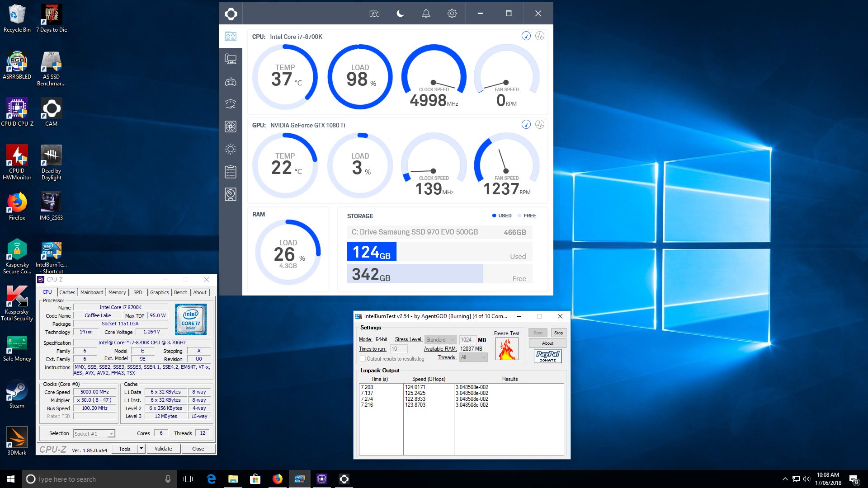The height and width of the screenshot is (488, 868).
Task: Show hidden system tray icons
Action: (x=785, y=479)
